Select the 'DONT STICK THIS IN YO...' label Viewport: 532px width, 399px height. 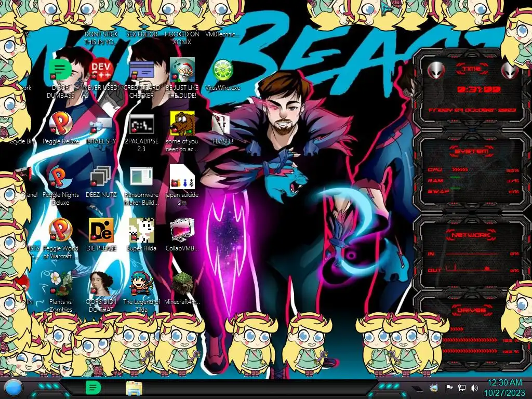(101, 38)
